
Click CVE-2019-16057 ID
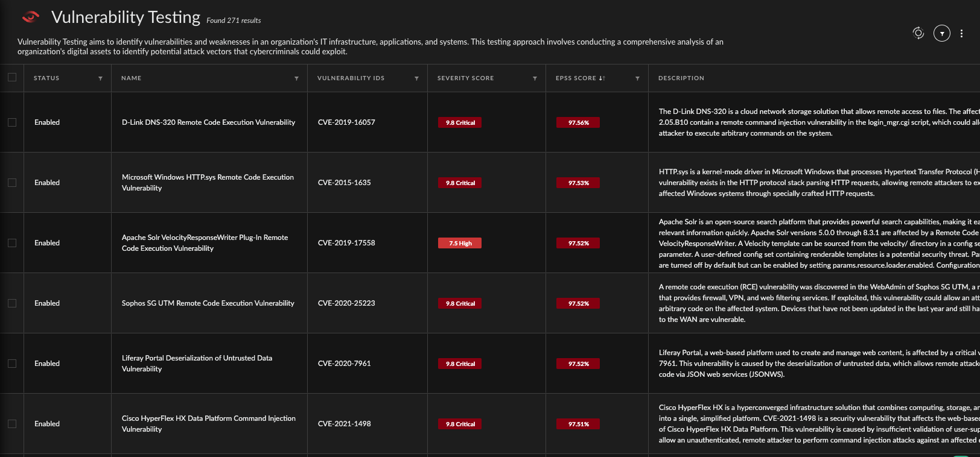click(x=346, y=122)
